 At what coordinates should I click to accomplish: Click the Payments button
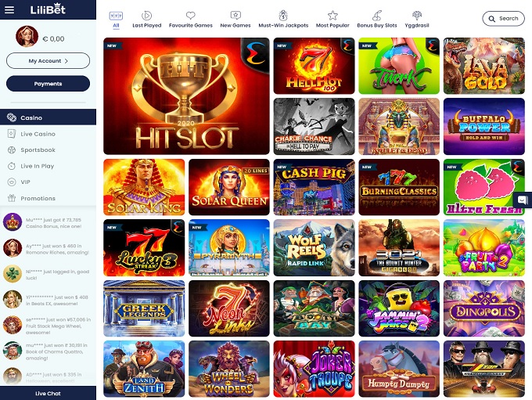pos(48,84)
